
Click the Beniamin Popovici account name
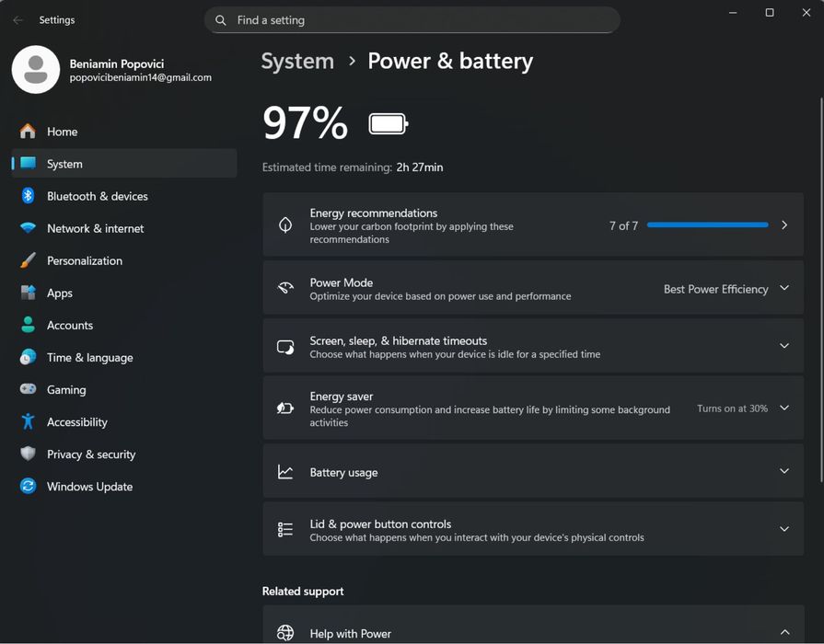tap(117, 63)
